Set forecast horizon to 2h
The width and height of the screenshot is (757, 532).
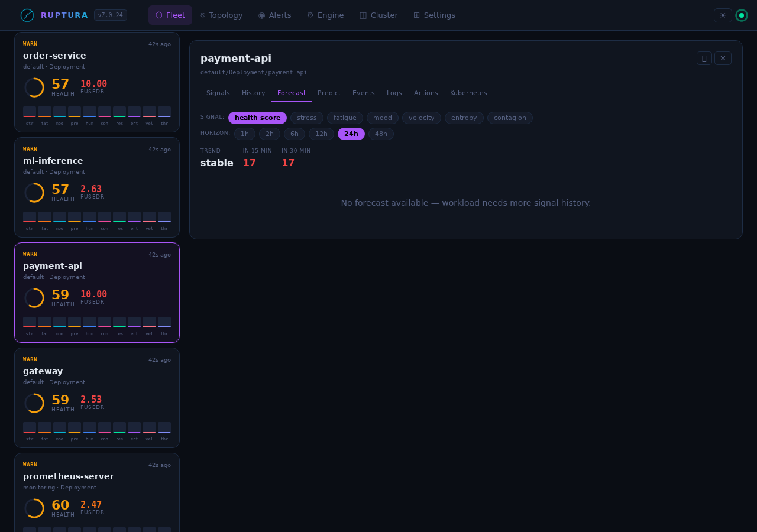270,134
